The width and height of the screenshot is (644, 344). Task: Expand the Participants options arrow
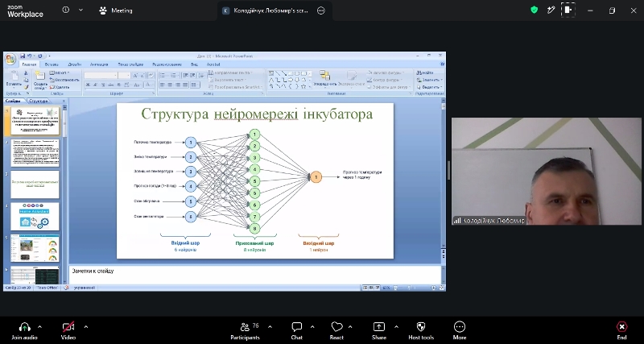coord(270,327)
